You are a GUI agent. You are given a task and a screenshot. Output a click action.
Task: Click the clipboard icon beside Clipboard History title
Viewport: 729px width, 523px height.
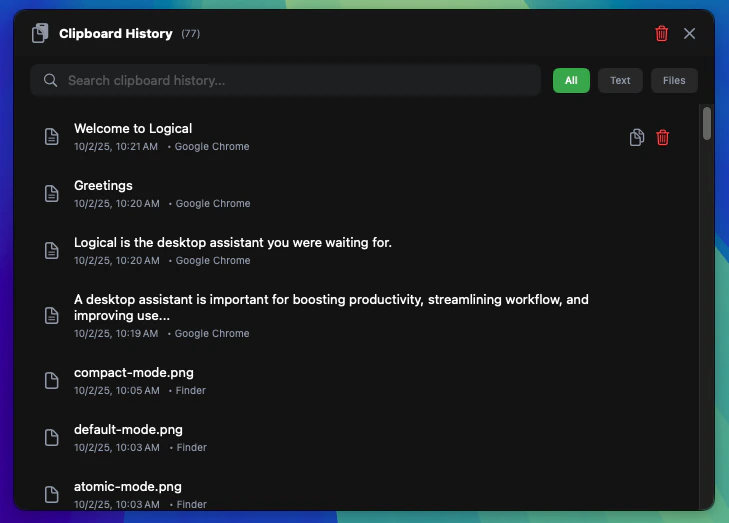click(40, 33)
